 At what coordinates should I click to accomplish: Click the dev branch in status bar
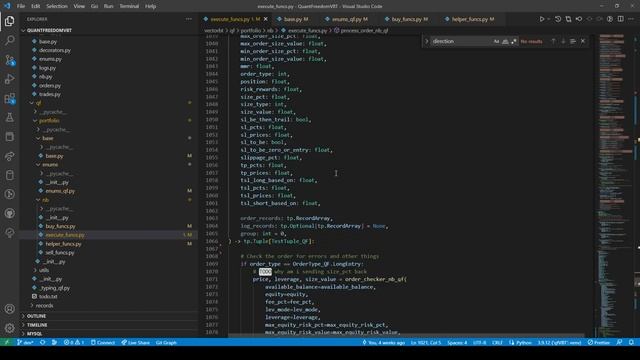[x=25, y=342]
